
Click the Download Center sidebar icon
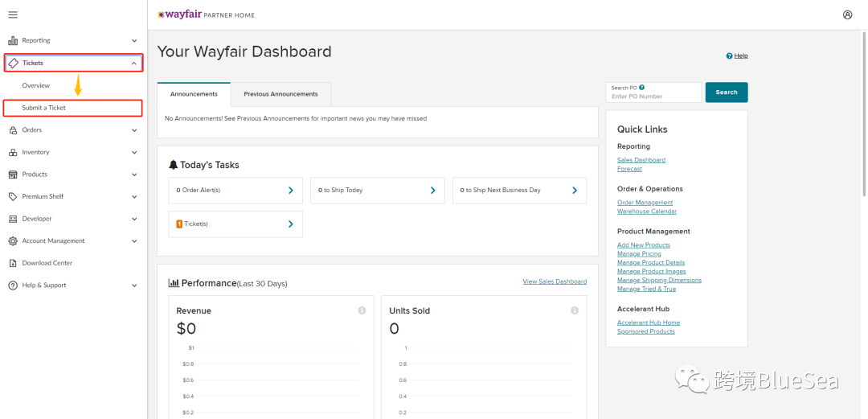(x=13, y=263)
